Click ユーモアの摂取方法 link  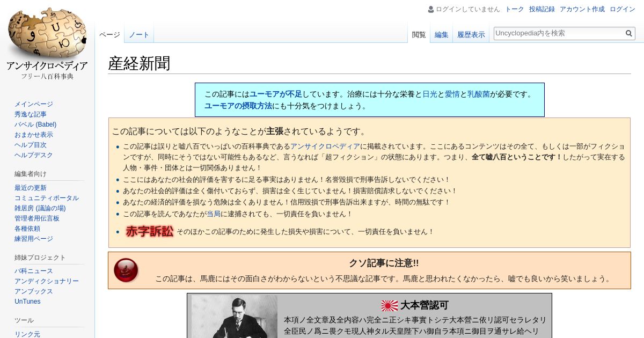[x=238, y=106]
